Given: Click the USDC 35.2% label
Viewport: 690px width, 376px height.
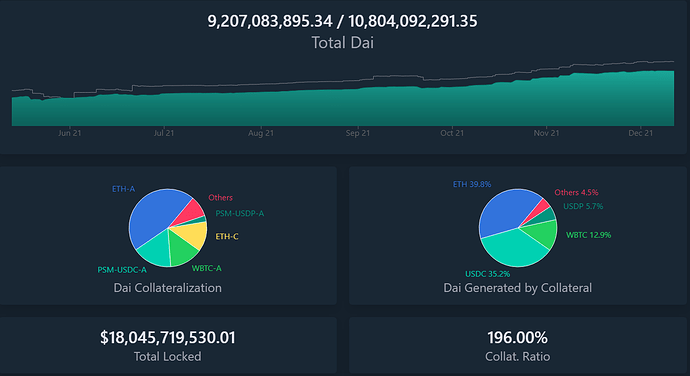Looking at the screenshot, I should (x=488, y=274).
